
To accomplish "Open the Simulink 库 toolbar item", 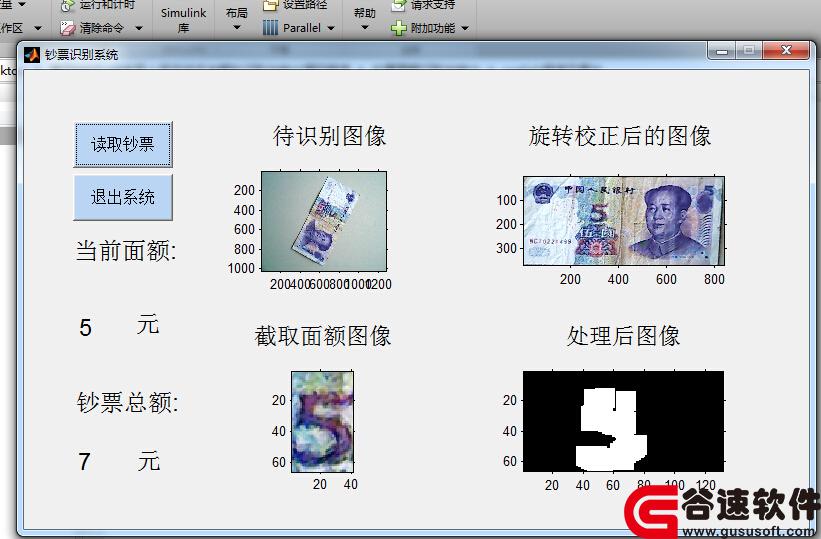I will 183,20.
